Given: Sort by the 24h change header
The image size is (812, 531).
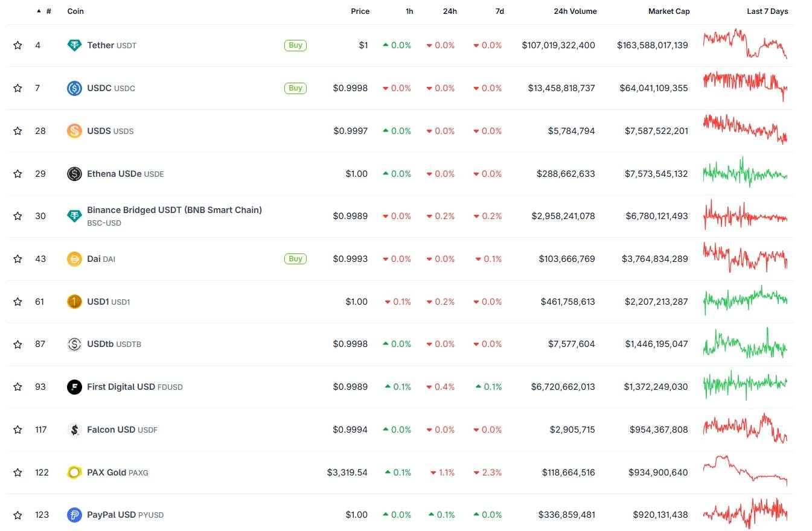Looking at the screenshot, I should tap(450, 11).
